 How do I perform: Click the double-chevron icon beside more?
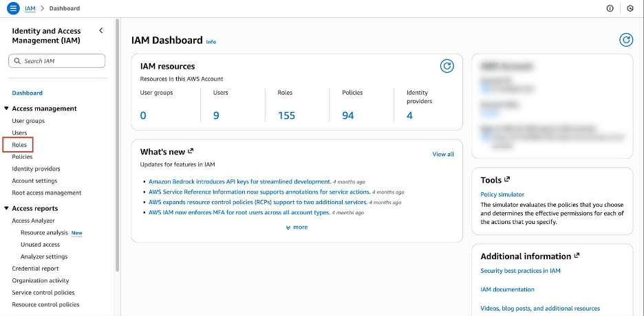click(x=288, y=227)
